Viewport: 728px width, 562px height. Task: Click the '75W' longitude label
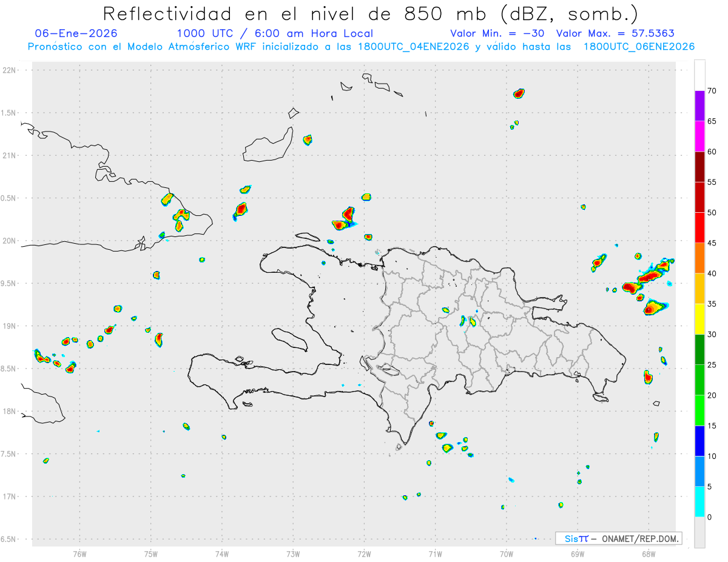[151, 554]
